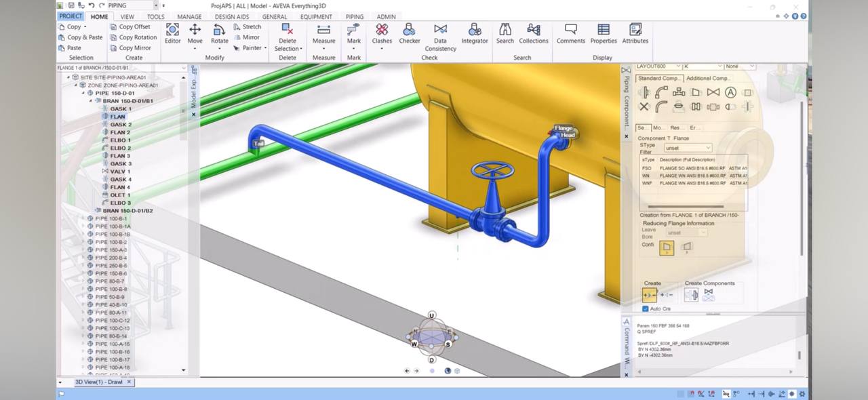868x400 pixels.
Task: Open the Painter dropdown arrow
Action: pos(265,48)
